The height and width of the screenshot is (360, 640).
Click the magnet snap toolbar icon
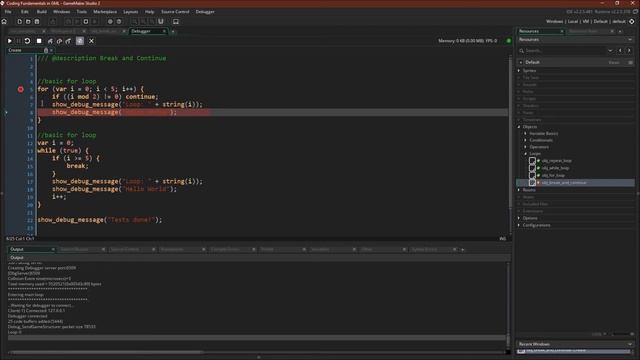[161, 21]
